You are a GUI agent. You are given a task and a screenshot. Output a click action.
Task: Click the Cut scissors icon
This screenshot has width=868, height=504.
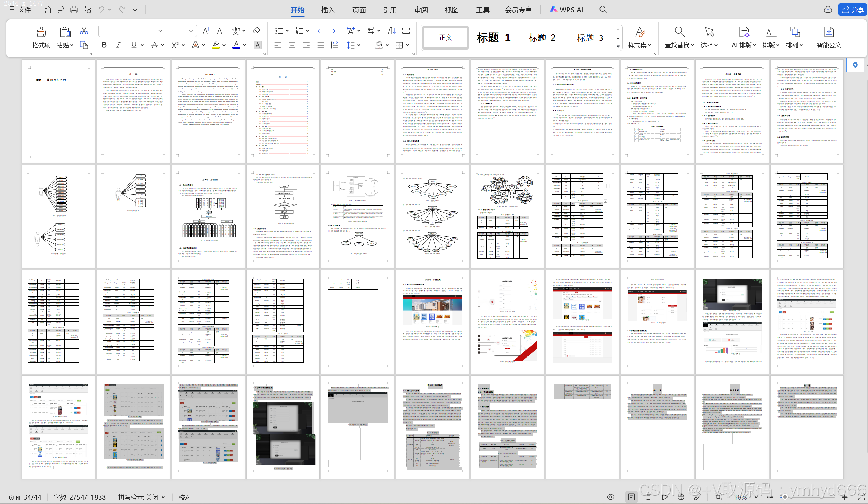[x=84, y=31]
